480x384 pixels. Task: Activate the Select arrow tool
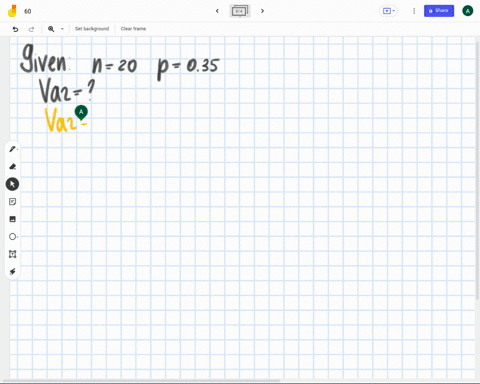click(12, 184)
